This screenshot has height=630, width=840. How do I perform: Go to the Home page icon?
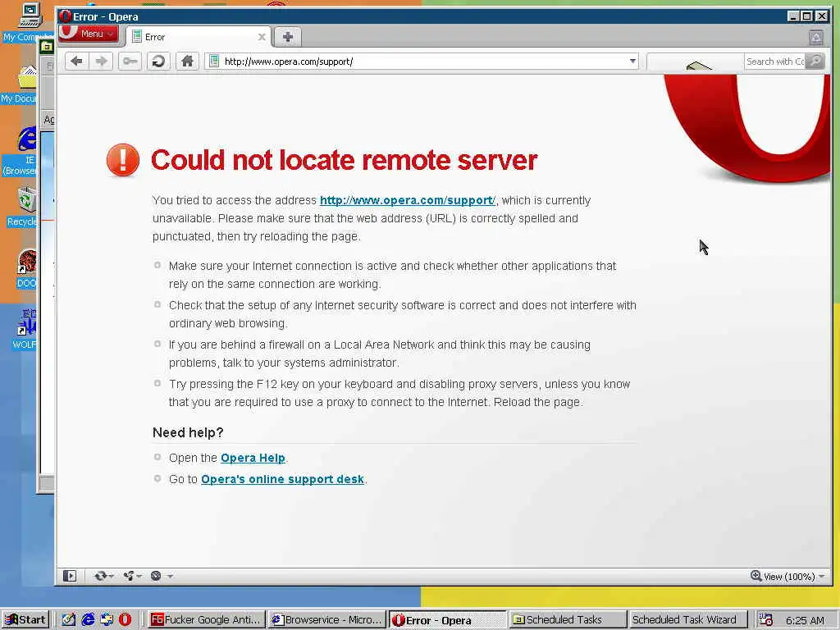pos(187,61)
